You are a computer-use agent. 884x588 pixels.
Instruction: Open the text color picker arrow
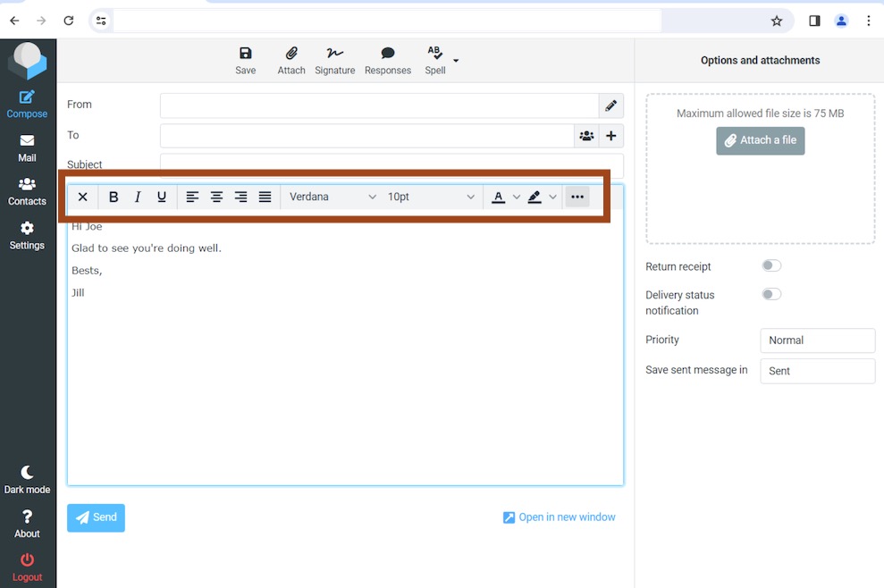click(x=516, y=197)
